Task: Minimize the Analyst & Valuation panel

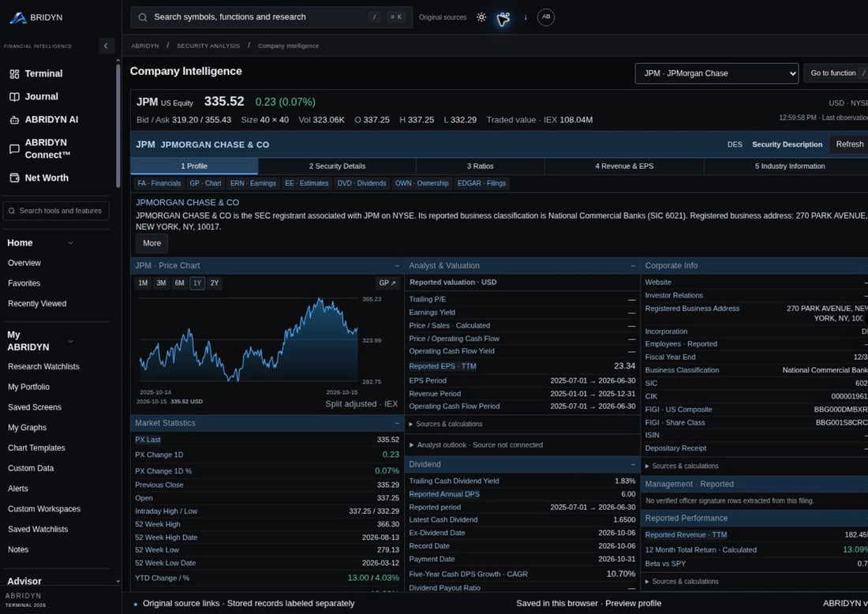Action: 633,266
